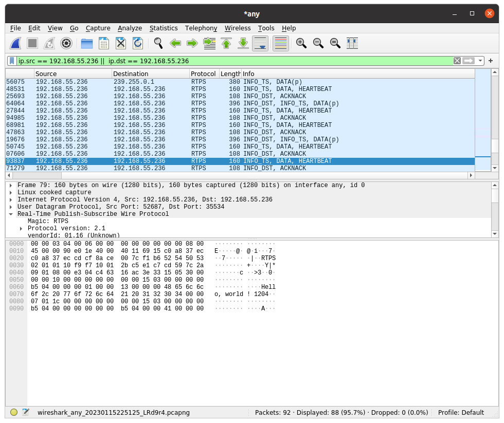Collapse Real-Time Publish-Subscribe Wire Protocol section
Viewport: 504px width, 423px height.
click(11, 214)
